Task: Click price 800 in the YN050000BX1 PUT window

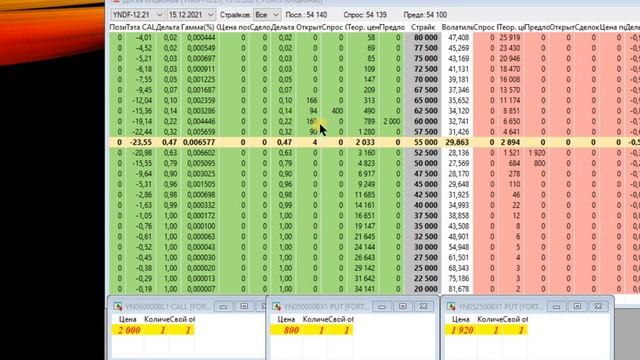Action: click(291, 330)
